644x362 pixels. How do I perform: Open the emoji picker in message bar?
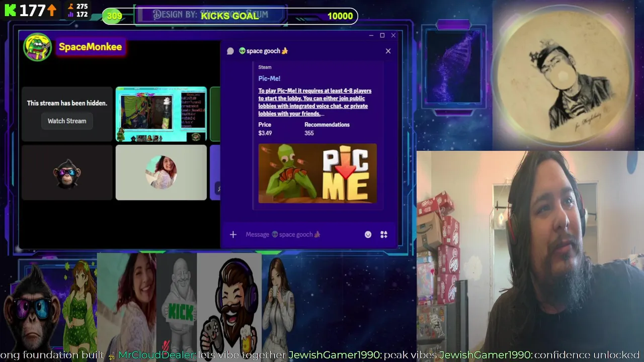[x=368, y=234]
